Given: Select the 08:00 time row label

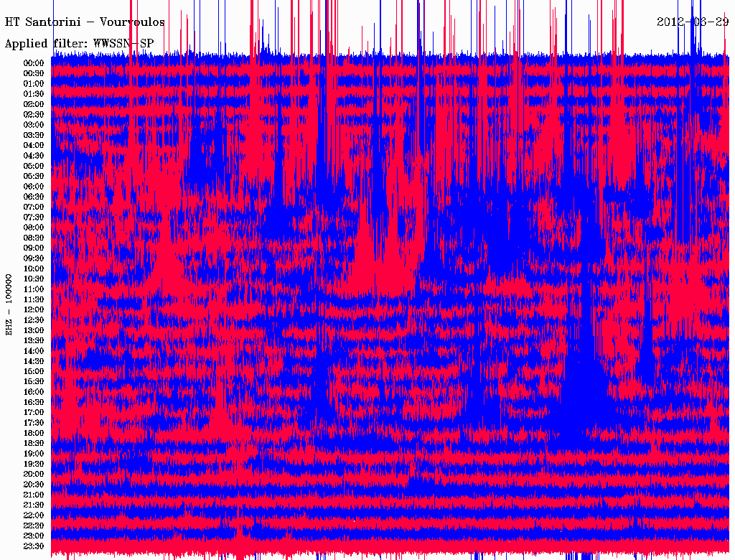Looking at the screenshot, I should (x=34, y=228).
